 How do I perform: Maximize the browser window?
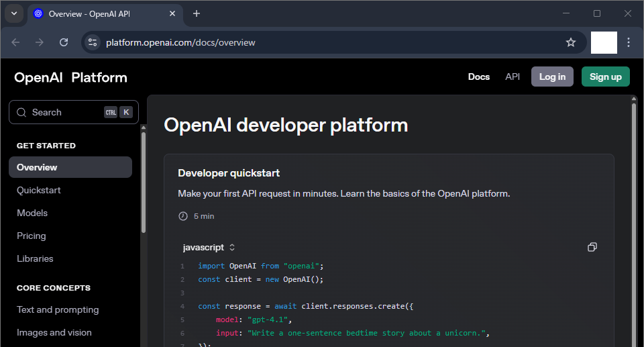coord(597,13)
